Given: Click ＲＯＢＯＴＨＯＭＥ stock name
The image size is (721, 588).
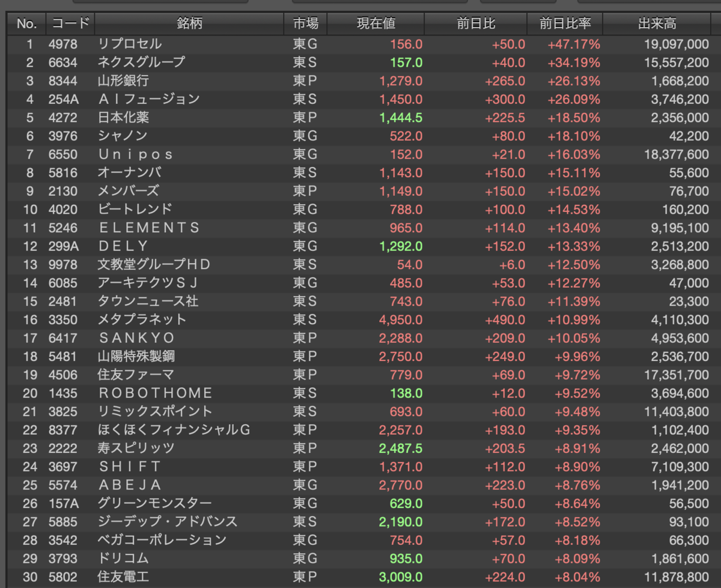Looking at the screenshot, I should pos(155,393).
